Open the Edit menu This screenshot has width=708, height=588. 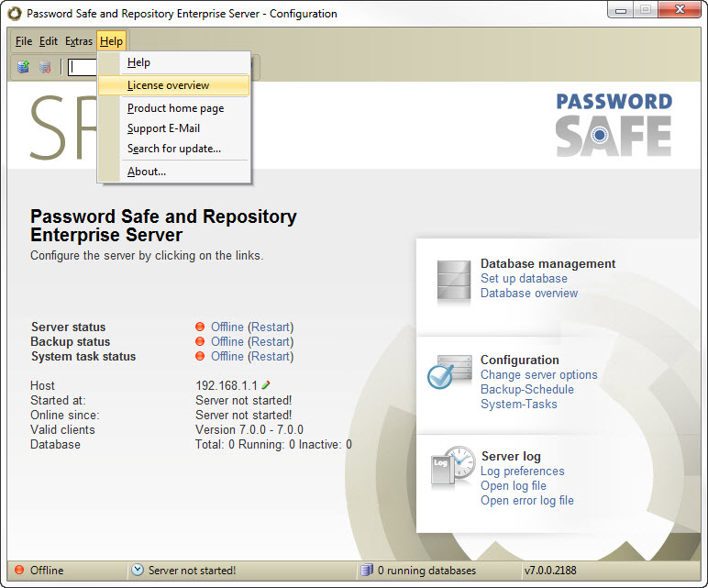(x=49, y=41)
